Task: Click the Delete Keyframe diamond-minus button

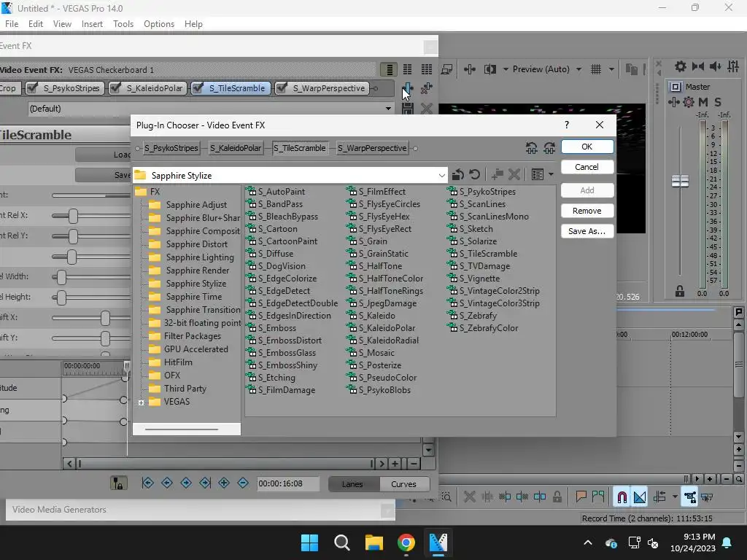Action: point(243,483)
